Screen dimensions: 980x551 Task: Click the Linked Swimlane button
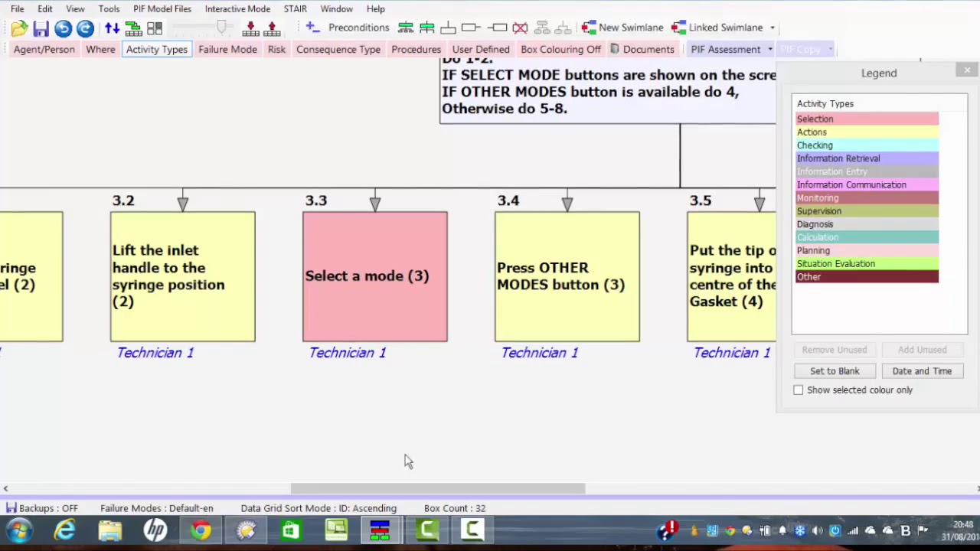click(717, 28)
